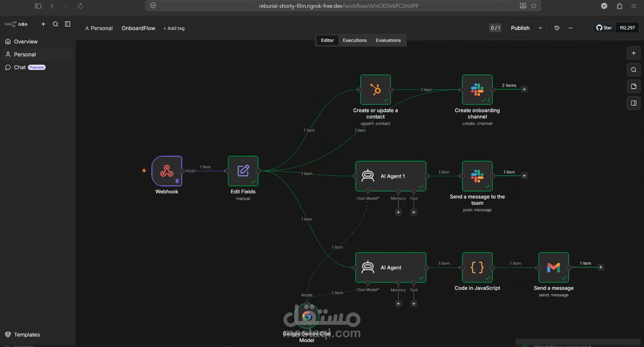Open the HubSpot Create or update contact node
The image size is (644, 347).
pos(376,89)
